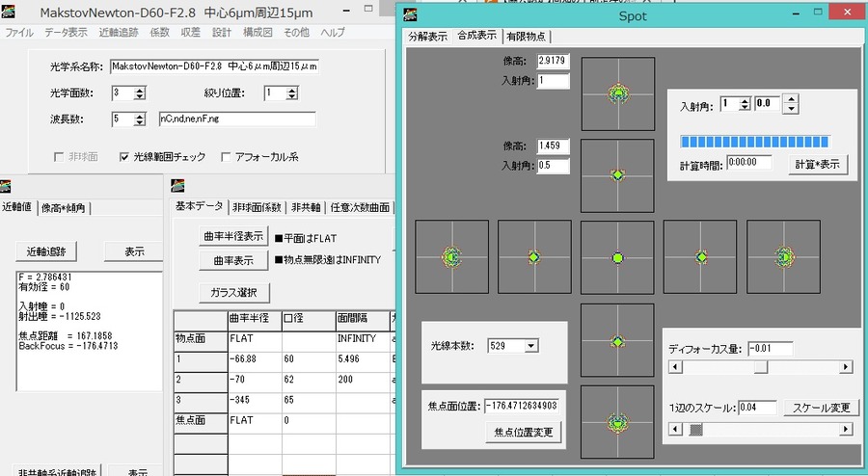This screenshot has width=868, height=476.
Task: Click the defocus slider left arrow
Action: click(675, 366)
